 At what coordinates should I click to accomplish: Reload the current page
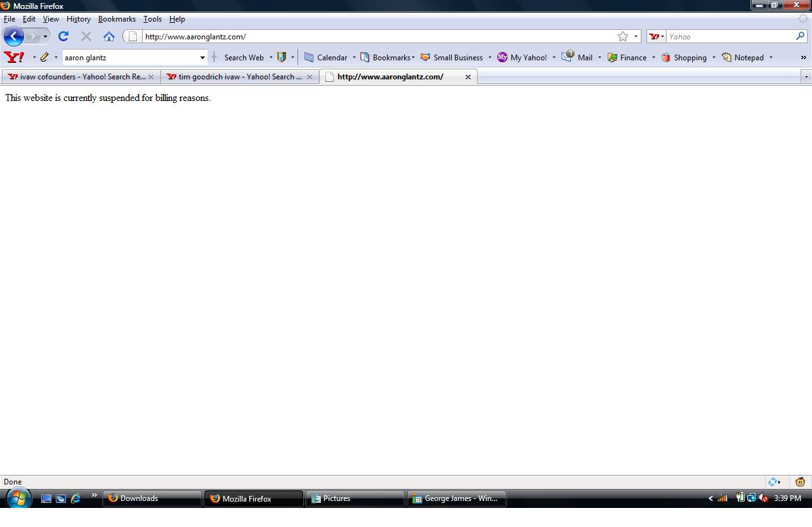pyautogui.click(x=63, y=36)
